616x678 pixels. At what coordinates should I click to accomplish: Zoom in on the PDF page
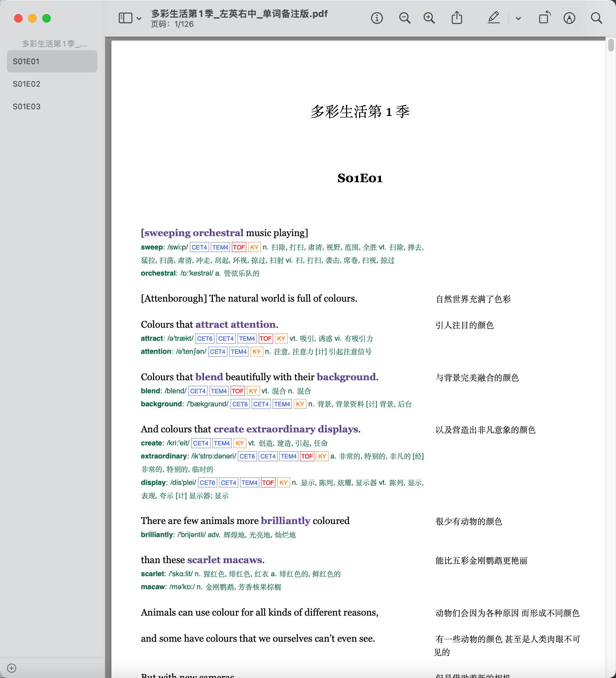[429, 18]
